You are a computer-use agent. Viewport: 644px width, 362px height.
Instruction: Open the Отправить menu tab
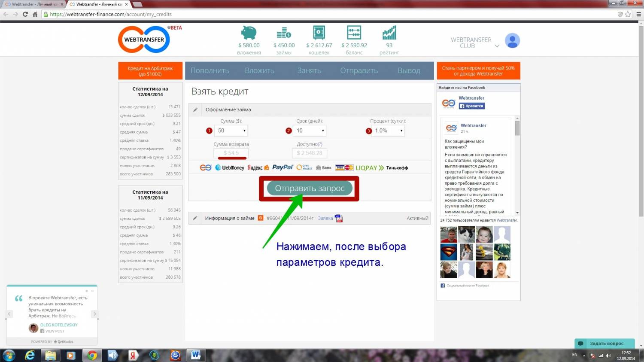(359, 70)
